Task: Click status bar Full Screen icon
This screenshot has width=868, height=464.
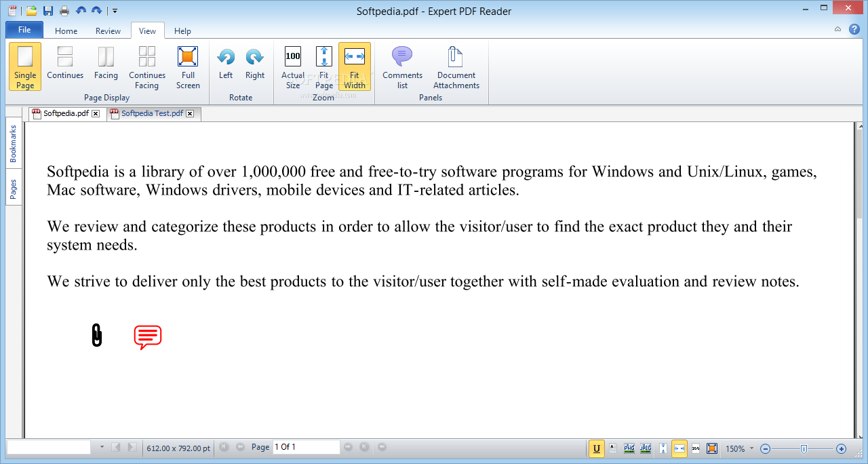Action: pos(712,448)
